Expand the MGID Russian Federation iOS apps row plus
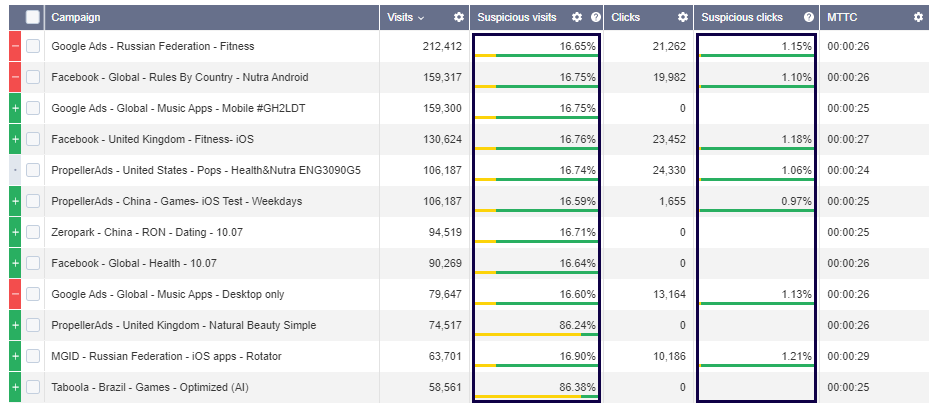The image size is (929, 411). [x=14, y=356]
